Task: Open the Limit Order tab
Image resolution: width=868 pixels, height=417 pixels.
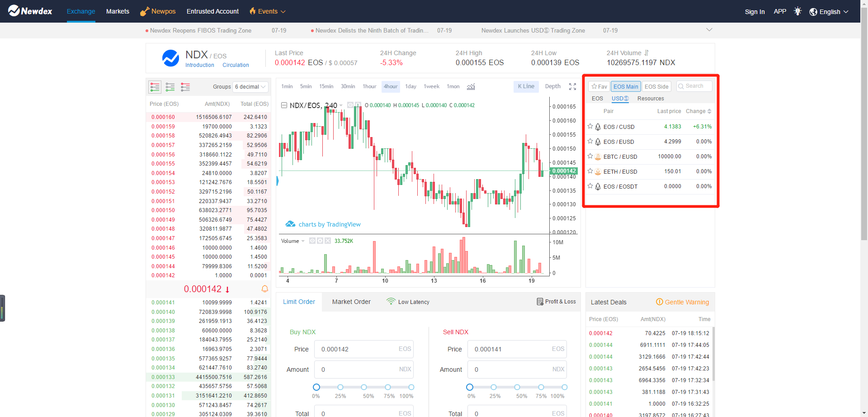Action: pos(299,302)
